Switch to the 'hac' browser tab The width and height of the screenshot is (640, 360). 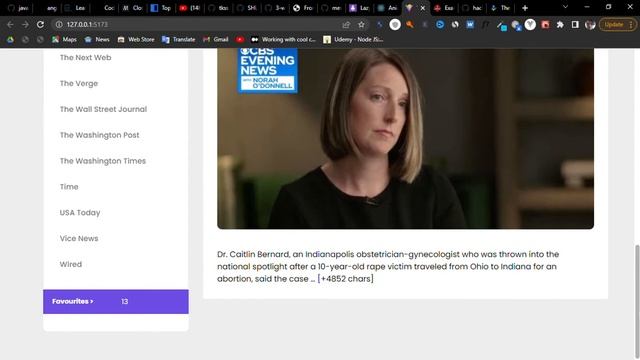click(x=472, y=8)
